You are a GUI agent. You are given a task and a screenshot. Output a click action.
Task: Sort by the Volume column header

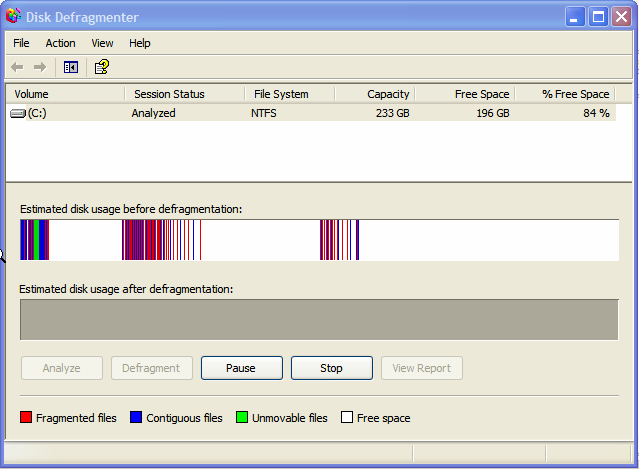click(65, 94)
